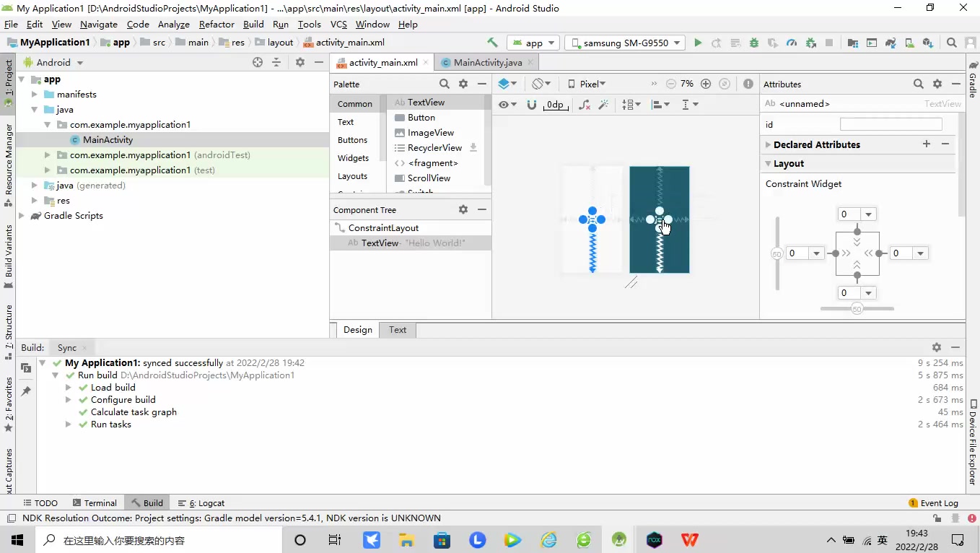Switch to the MainActivity.java tab
Viewport: 980px width, 553px height.
487,63
